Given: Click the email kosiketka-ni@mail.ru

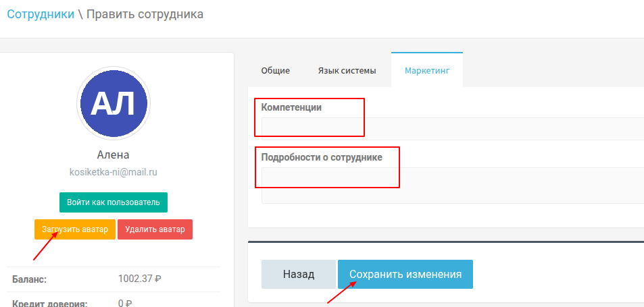Looking at the screenshot, I should click(114, 172).
